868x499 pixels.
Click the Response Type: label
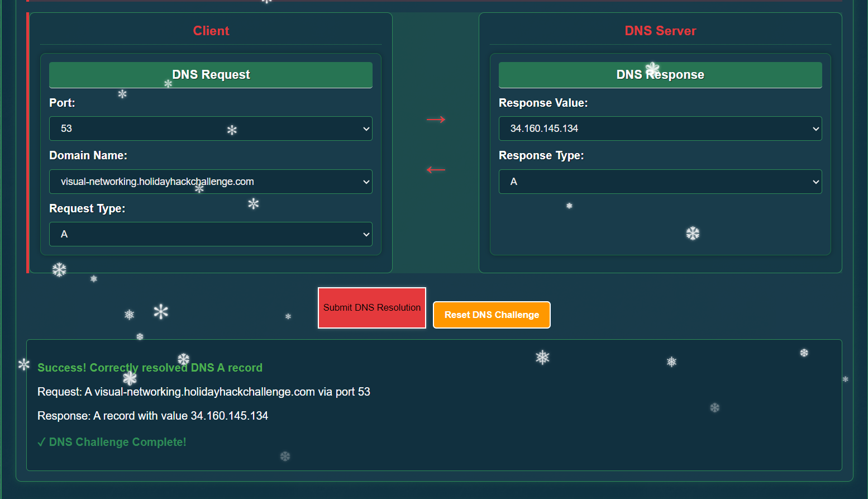point(541,155)
